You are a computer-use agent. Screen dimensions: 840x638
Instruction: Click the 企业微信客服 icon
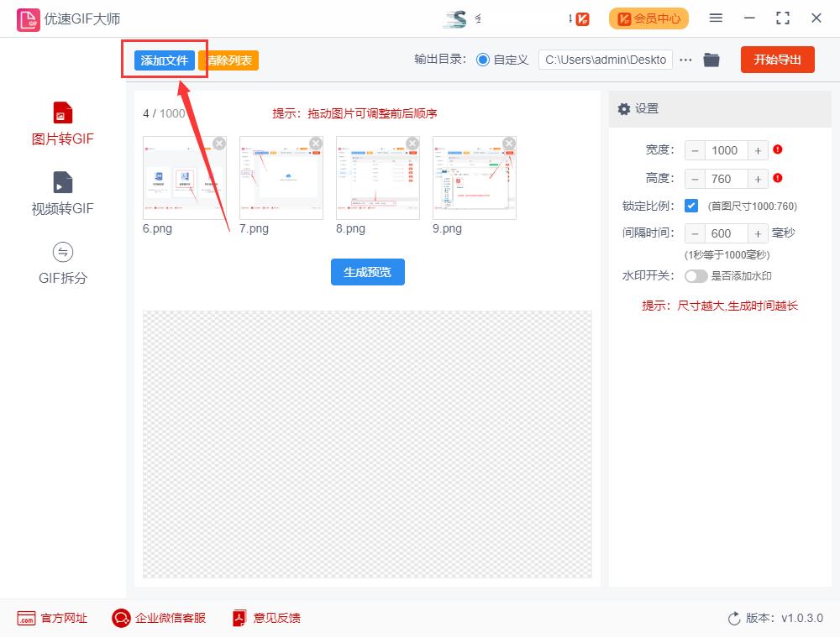tap(120, 618)
